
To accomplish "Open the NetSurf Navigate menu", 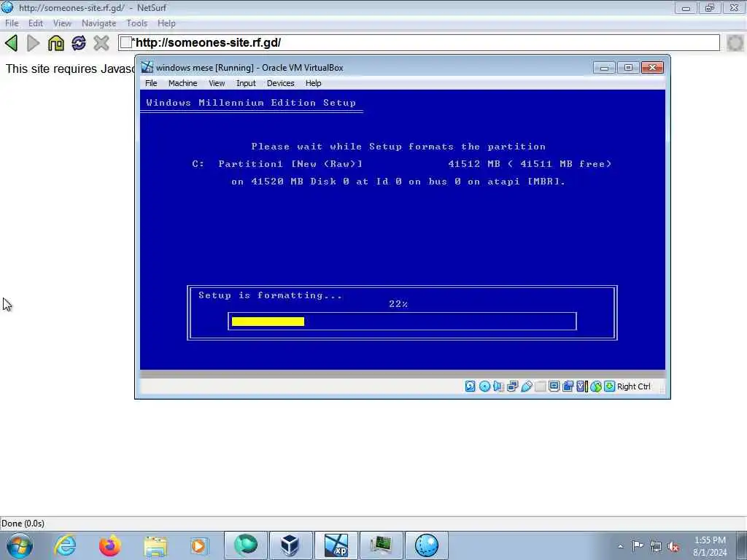I will click(98, 23).
